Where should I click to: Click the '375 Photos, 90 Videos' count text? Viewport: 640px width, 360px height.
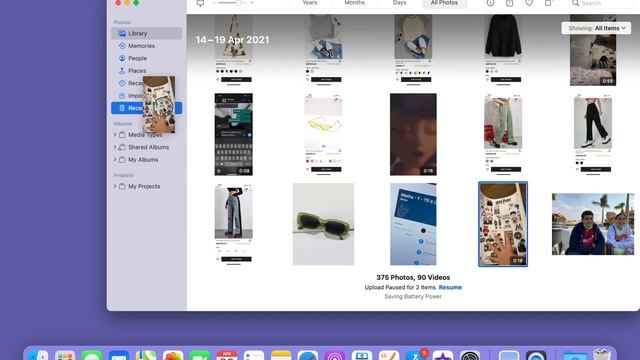[413, 278]
